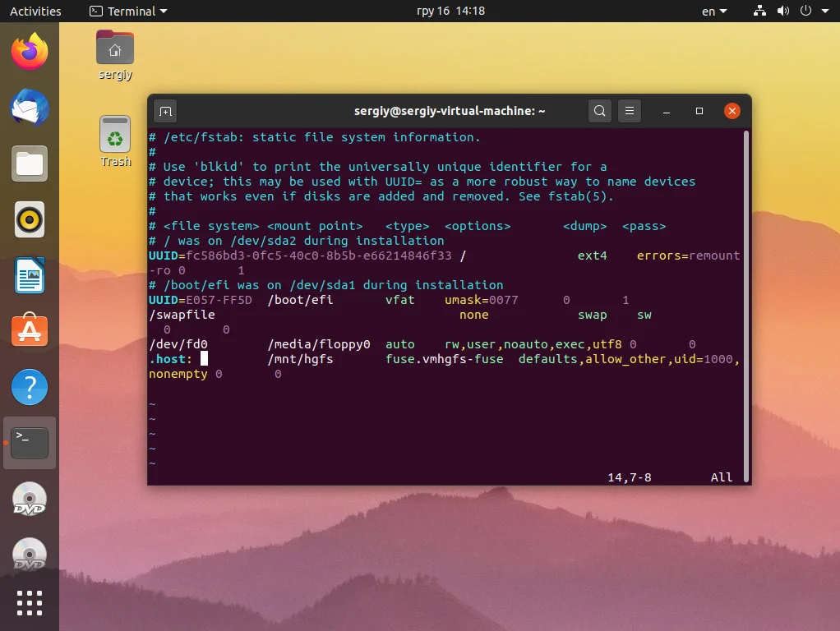Click the terminal search icon
This screenshot has width=840, height=631.
pyautogui.click(x=600, y=111)
